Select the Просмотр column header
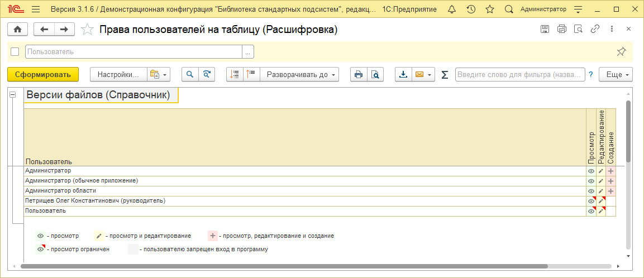 [x=591, y=137]
